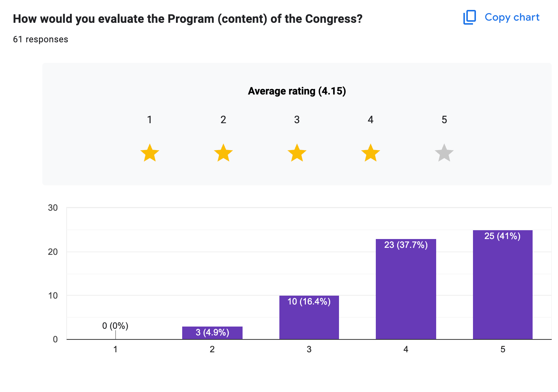
Task: Click the fourth yellow star
Action: 371,153
